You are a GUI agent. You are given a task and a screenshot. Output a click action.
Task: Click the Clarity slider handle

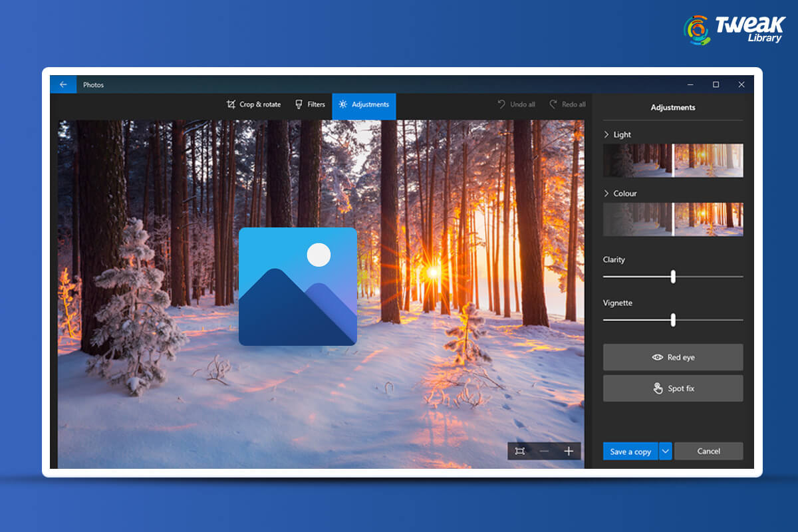point(673,277)
